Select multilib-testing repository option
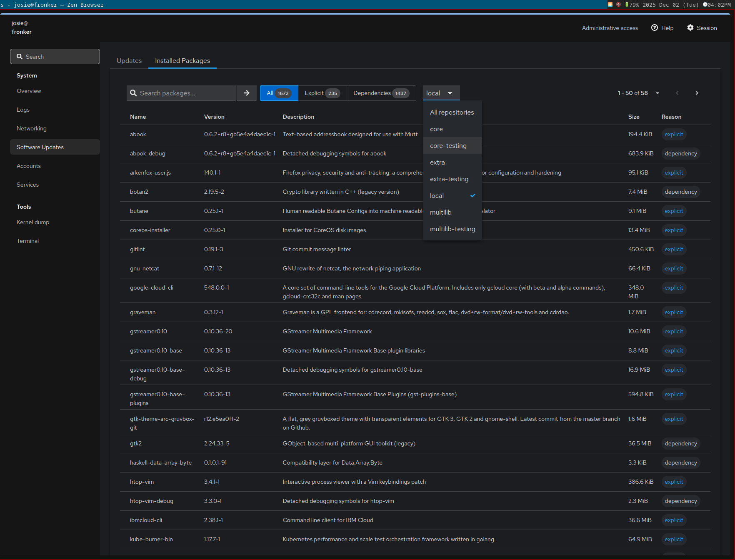Screen dimensions: 735x560 click(x=452, y=229)
